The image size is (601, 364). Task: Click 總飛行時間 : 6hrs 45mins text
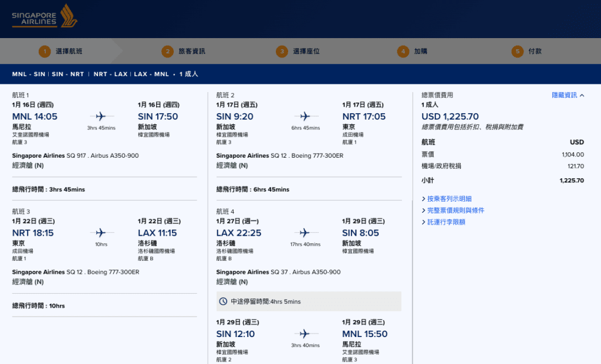[x=252, y=189]
